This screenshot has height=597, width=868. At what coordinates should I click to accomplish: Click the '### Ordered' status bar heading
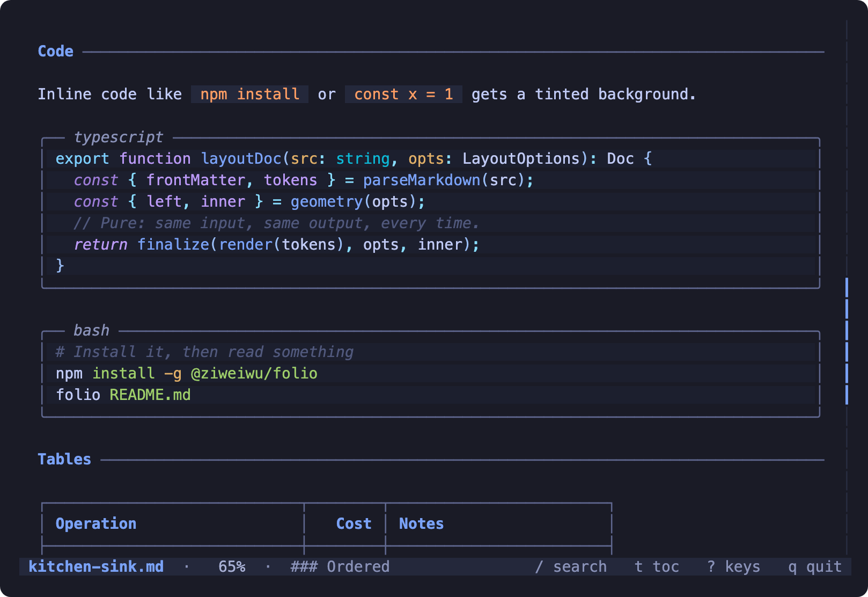[340, 567]
